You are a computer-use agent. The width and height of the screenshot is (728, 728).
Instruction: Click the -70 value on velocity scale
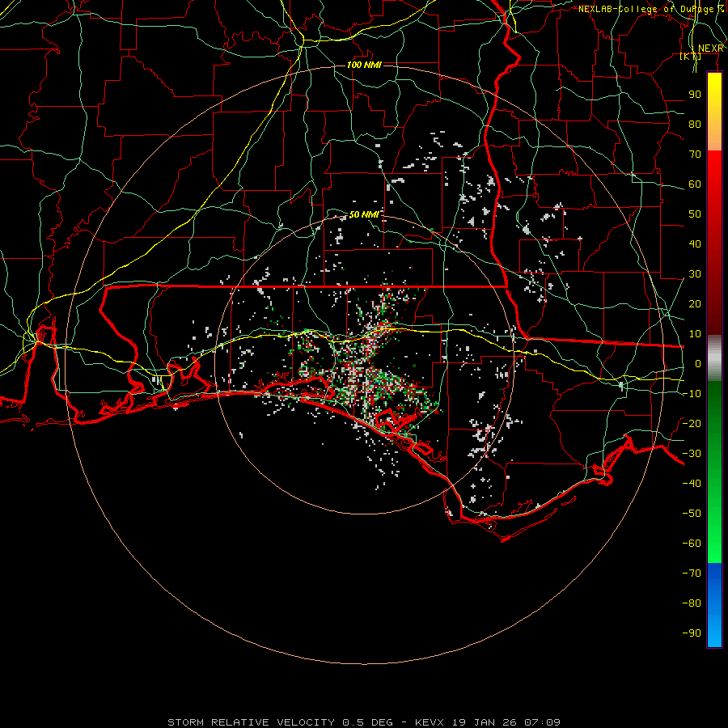[692, 574]
